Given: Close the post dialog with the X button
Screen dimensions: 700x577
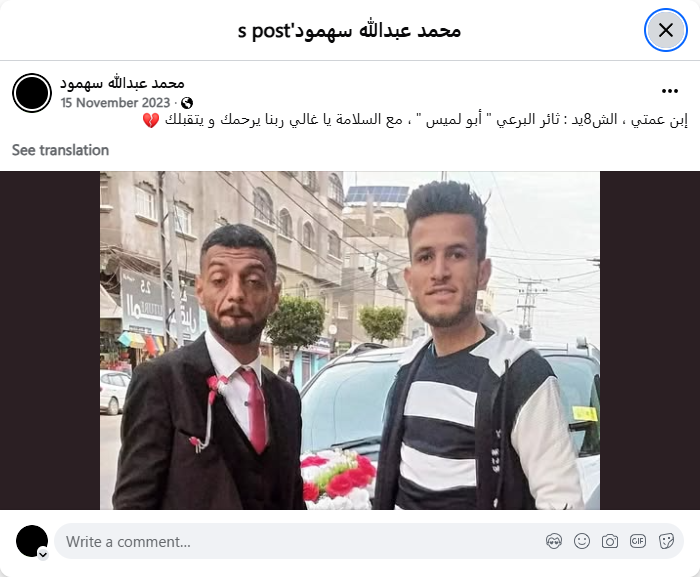Looking at the screenshot, I should click(x=665, y=30).
